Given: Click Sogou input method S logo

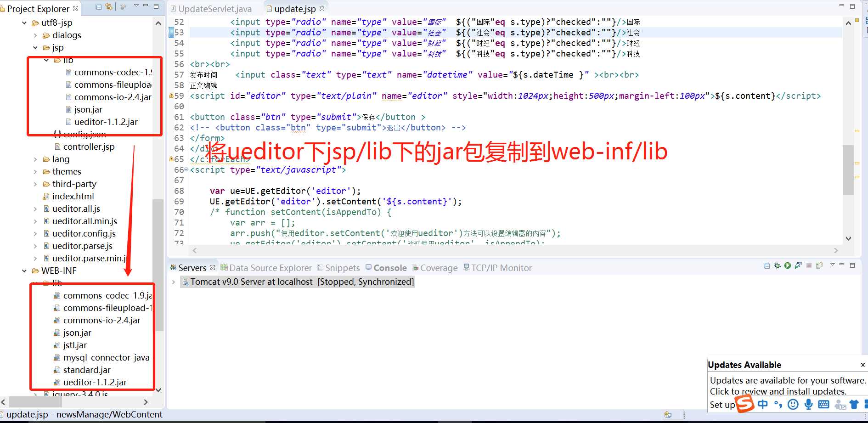Looking at the screenshot, I should [745, 404].
